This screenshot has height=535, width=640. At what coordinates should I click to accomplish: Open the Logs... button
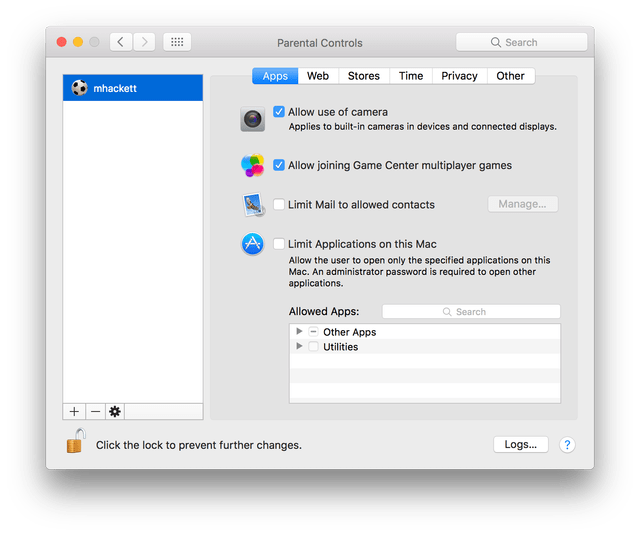(520, 444)
